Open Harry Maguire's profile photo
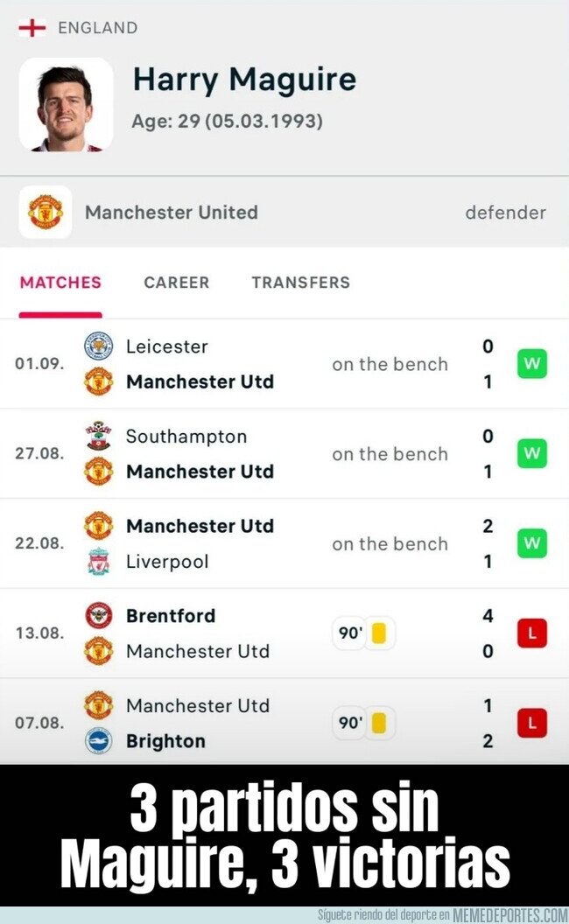 coord(66,105)
